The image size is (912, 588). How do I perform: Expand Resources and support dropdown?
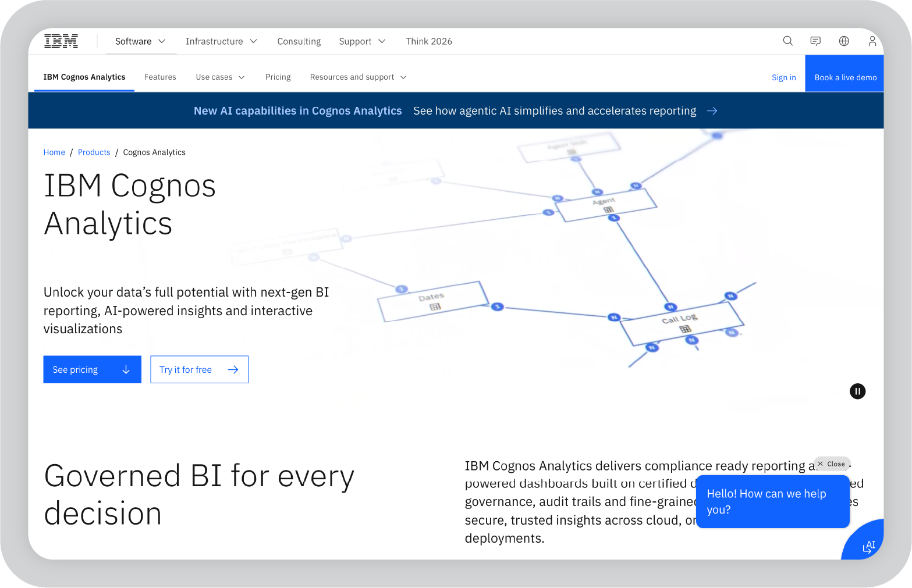[358, 77]
